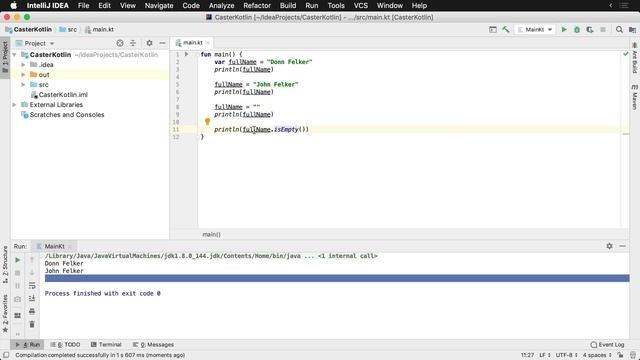This screenshot has height=360, width=640.
Task: Click the green inspection checkmark in editor
Action: (625, 54)
